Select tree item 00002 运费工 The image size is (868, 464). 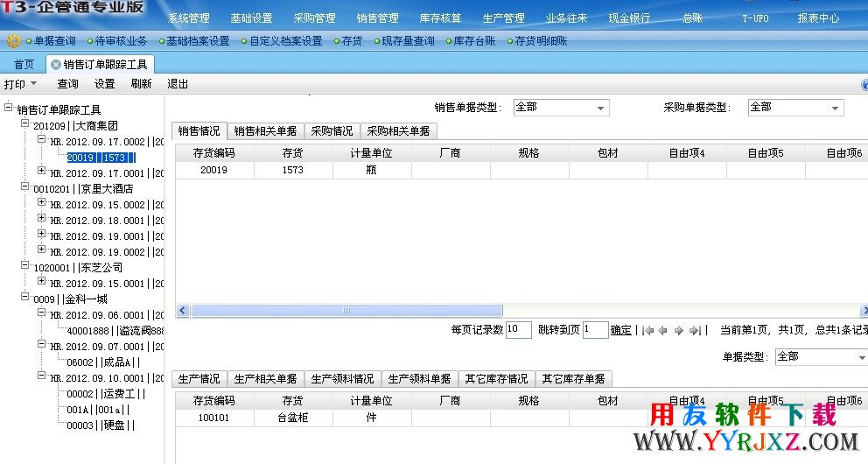point(106,394)
